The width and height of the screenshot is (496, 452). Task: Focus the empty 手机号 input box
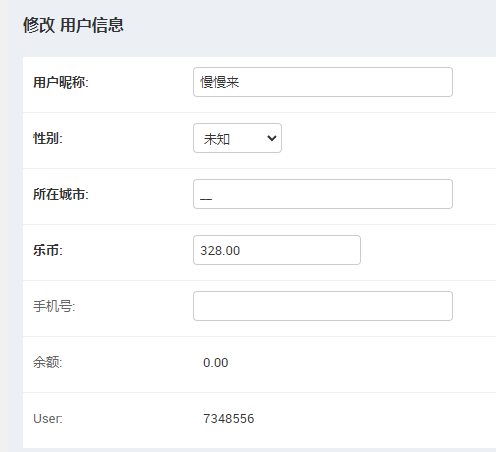click(x=323, y=306)
